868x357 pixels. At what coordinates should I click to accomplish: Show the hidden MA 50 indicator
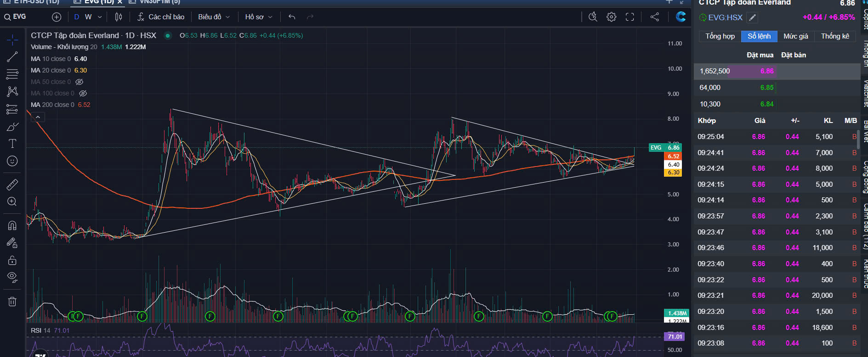79,82
